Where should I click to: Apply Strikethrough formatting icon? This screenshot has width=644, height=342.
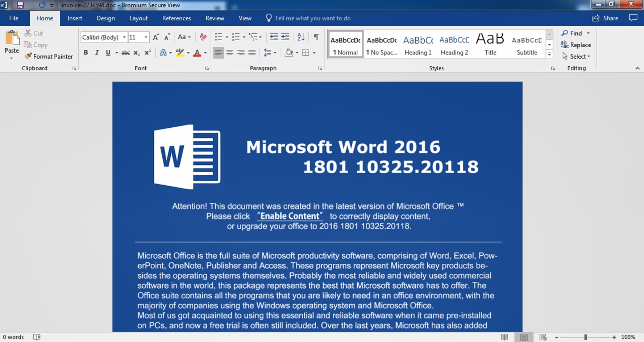125,53
